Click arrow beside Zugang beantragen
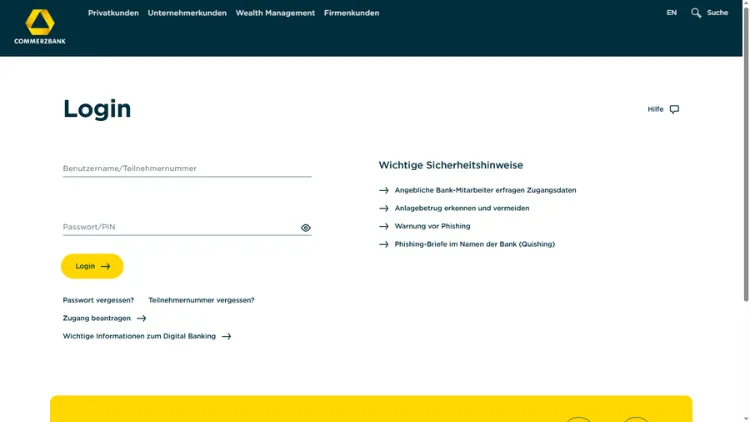This screenshot has width=750, height=422. (x=141, y=318)
